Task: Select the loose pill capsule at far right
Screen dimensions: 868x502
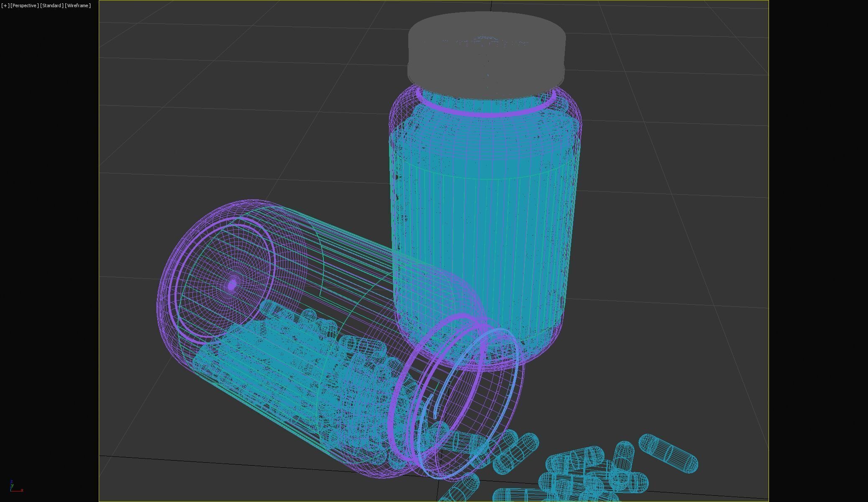Action: click(668, 454)
